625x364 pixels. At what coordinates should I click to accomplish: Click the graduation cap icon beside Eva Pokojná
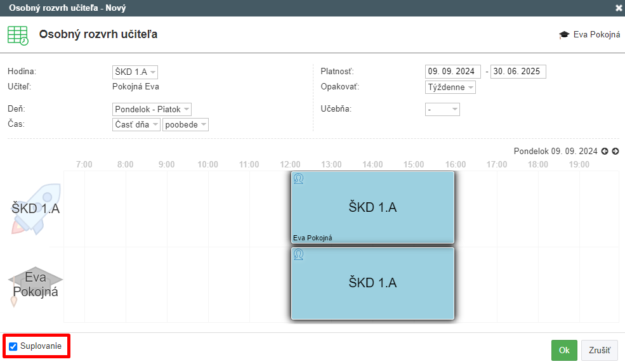point(564,35)
